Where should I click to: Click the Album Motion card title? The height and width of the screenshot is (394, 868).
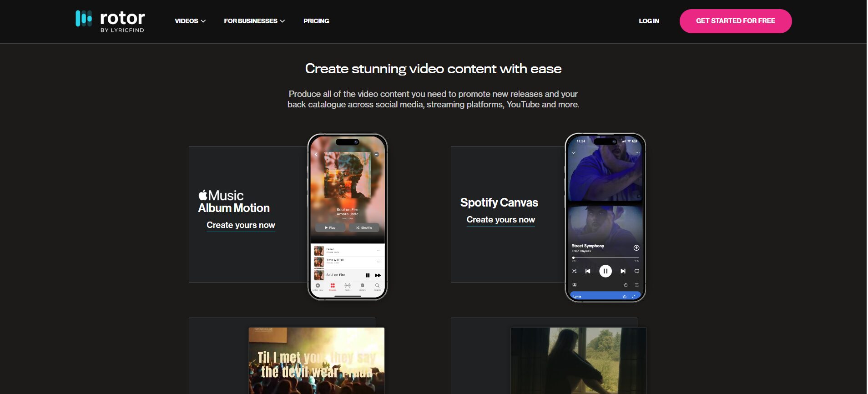tap(234, 208)
